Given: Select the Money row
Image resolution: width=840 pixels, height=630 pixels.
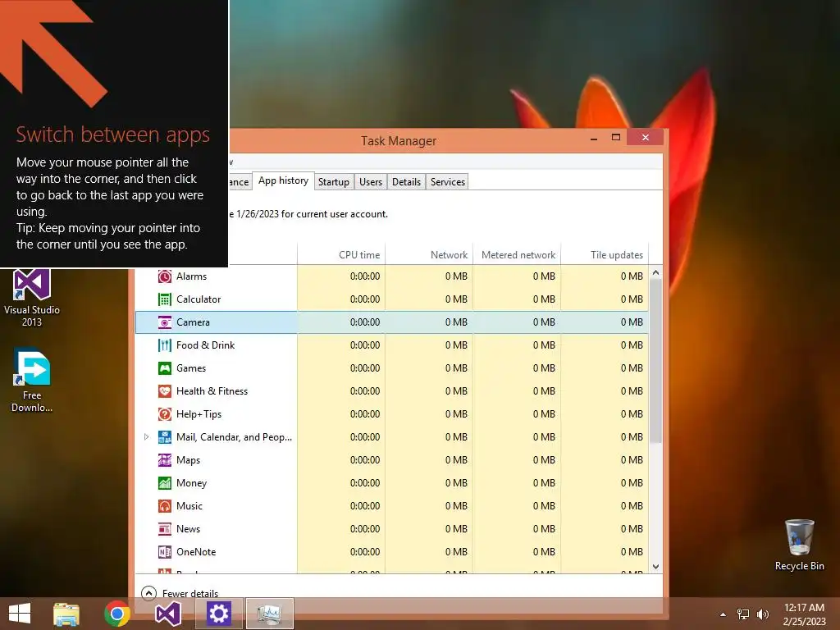Looking at the screenshot, I should 391,483.
